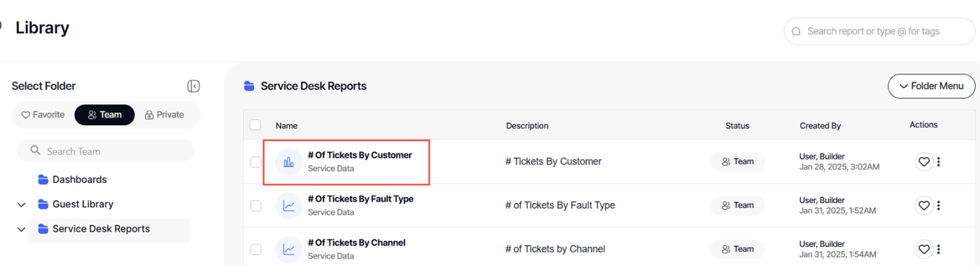Open more actions for # Of Tickets By Customer
Viewport: 980px width, 266px height.
[939, 162]
